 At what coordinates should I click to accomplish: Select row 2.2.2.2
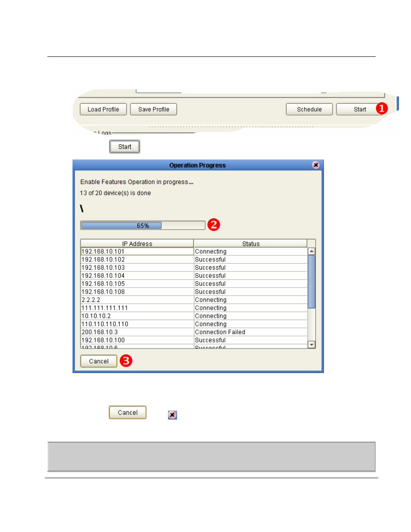point(194,300)
